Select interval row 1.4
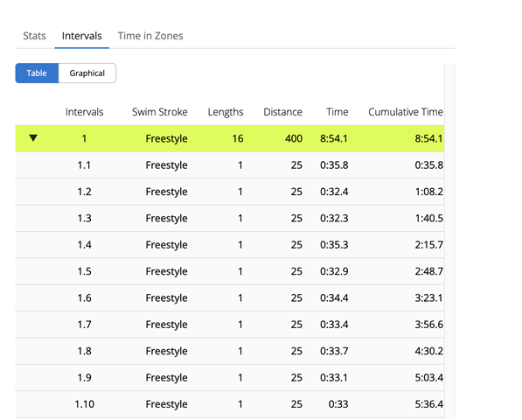522x420 pixels. pos(230,245)
